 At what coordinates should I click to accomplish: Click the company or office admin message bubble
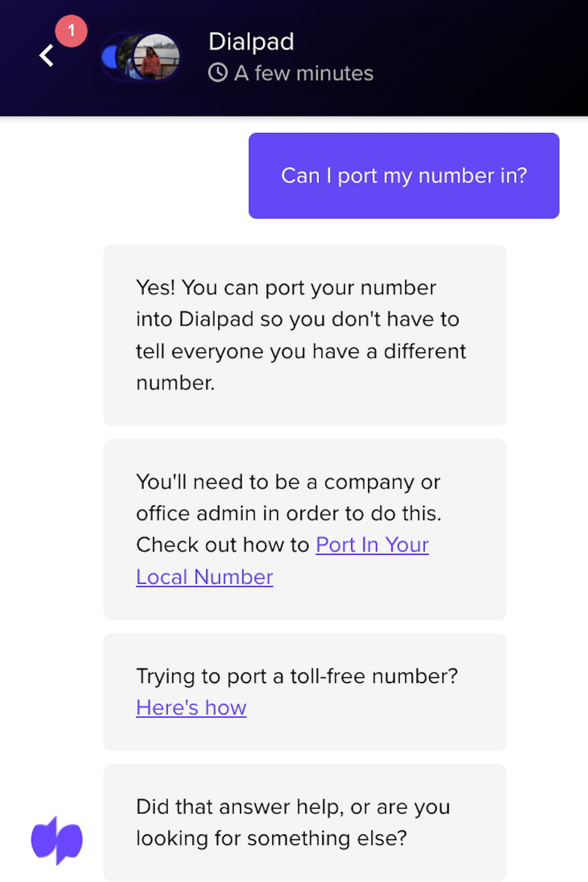tap(305, 529)
